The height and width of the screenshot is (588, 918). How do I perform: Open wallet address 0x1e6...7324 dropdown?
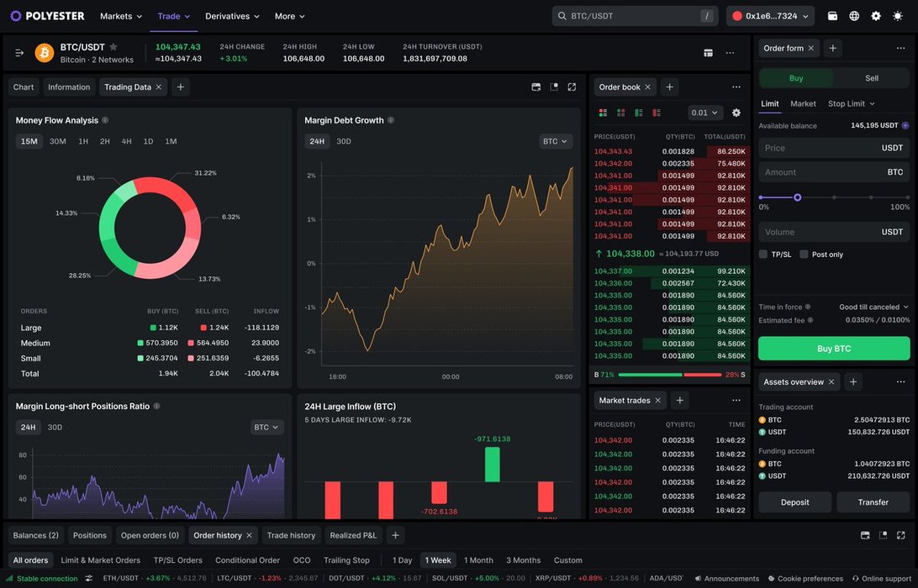pos(770,16)
